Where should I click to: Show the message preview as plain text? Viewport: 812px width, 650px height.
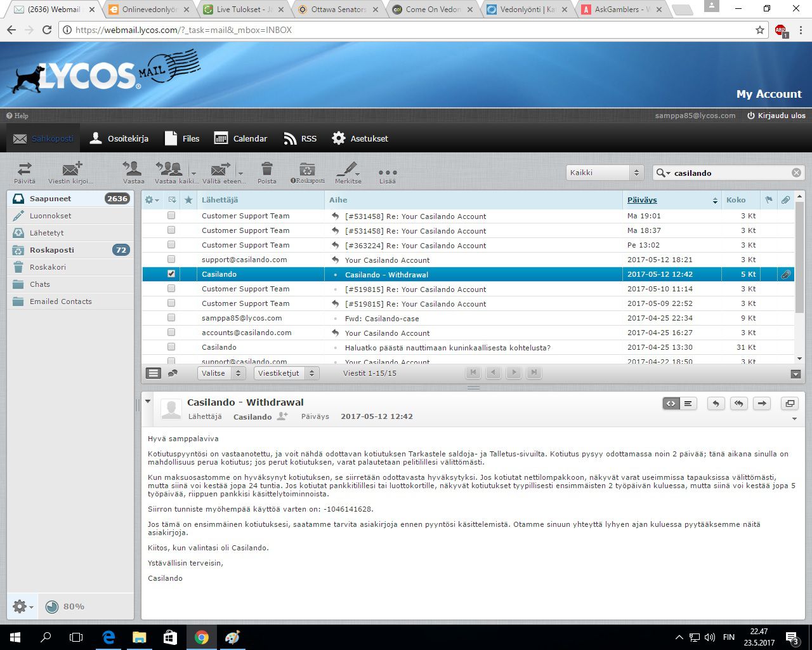688,403
